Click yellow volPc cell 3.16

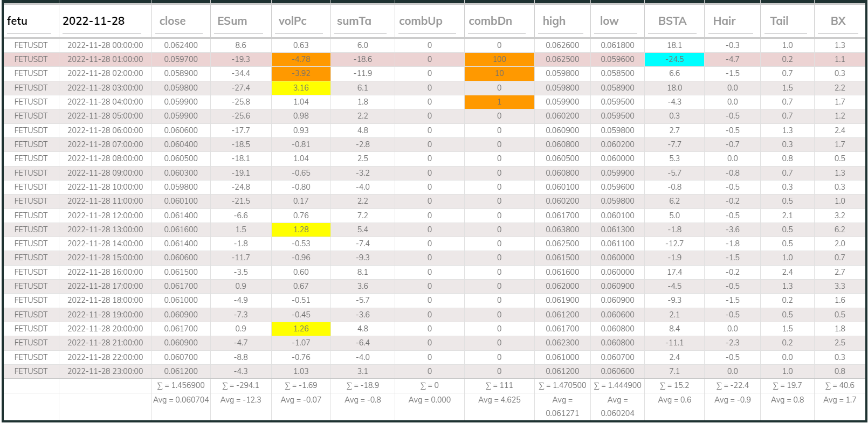pos(301,88)
